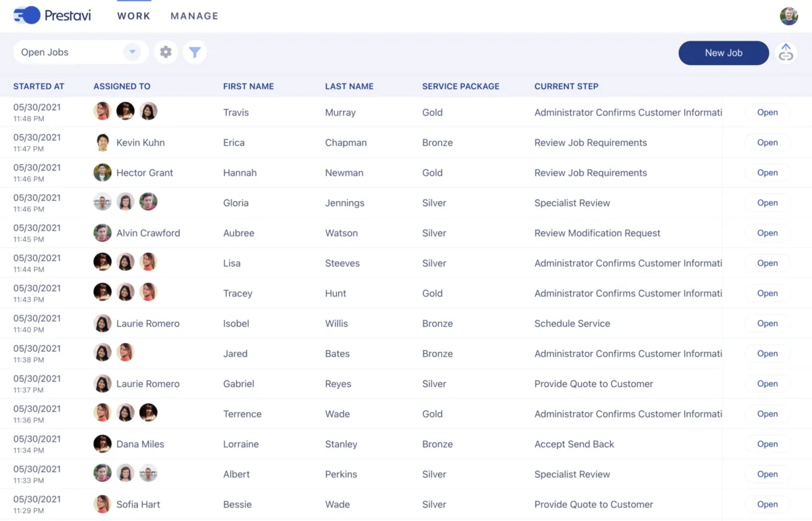
Task: Sort by LAST NAME column header
Action: click(349, 86)
